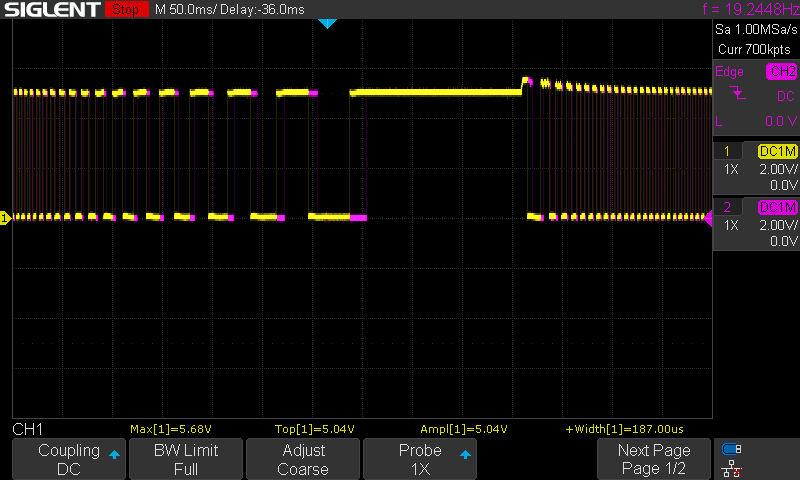This screenshot has height=480, width=800.
Task: Click channel 1 number label
Action: pos(727,151)
